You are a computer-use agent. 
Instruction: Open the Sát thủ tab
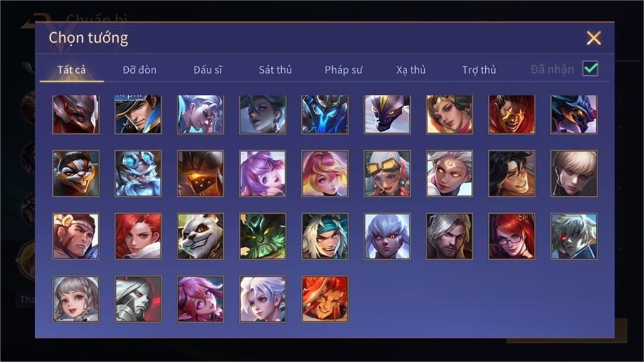pos(275,70)
